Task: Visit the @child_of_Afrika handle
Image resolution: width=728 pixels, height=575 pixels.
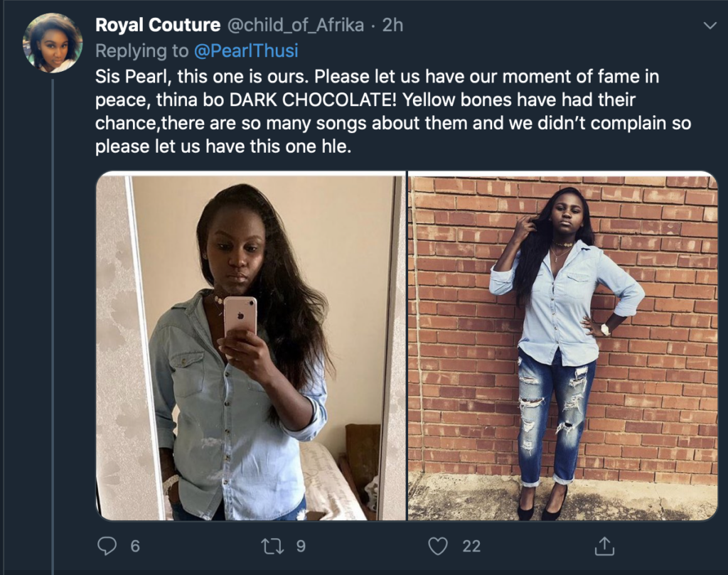Action: 295,25
